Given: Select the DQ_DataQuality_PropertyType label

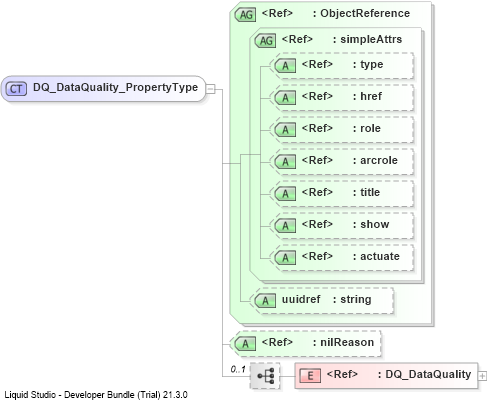Looking at the screenshot, I should click(115, 88).
